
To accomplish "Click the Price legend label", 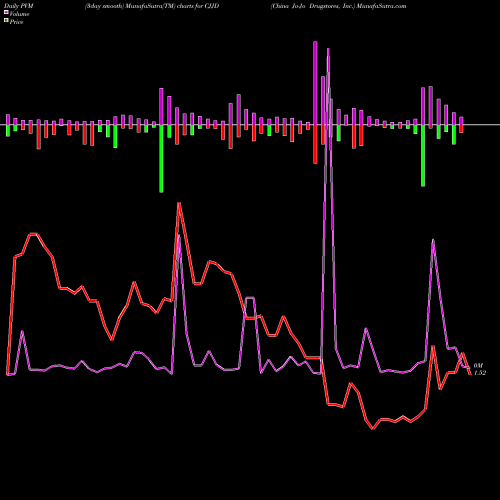I will click(x=16, y=22).
